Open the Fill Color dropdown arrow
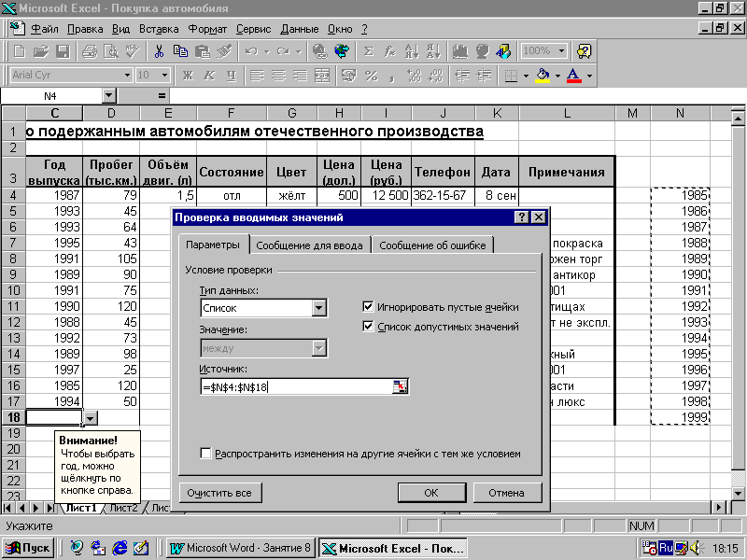This screenshot has height=560, width=747. (557, 76)
